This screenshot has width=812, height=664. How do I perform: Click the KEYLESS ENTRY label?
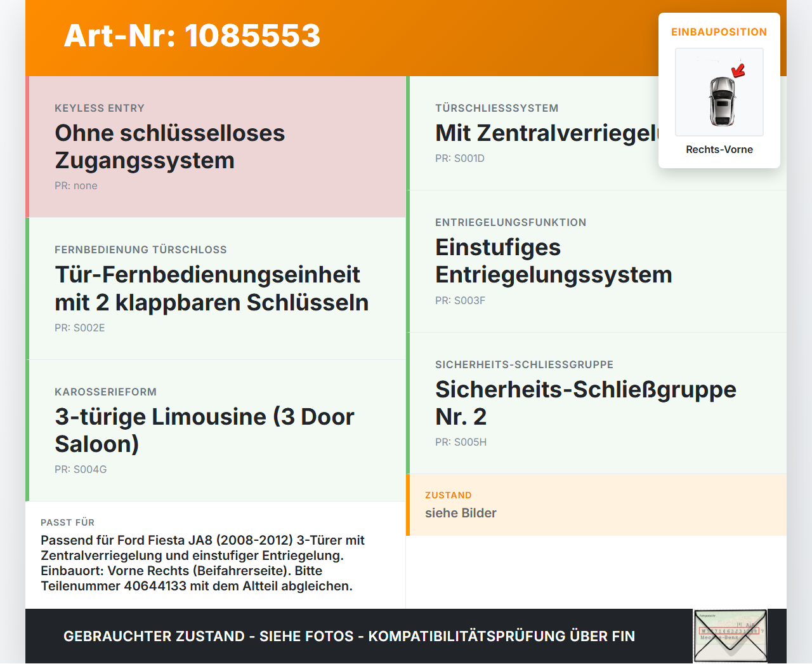[x=100, y=108]
